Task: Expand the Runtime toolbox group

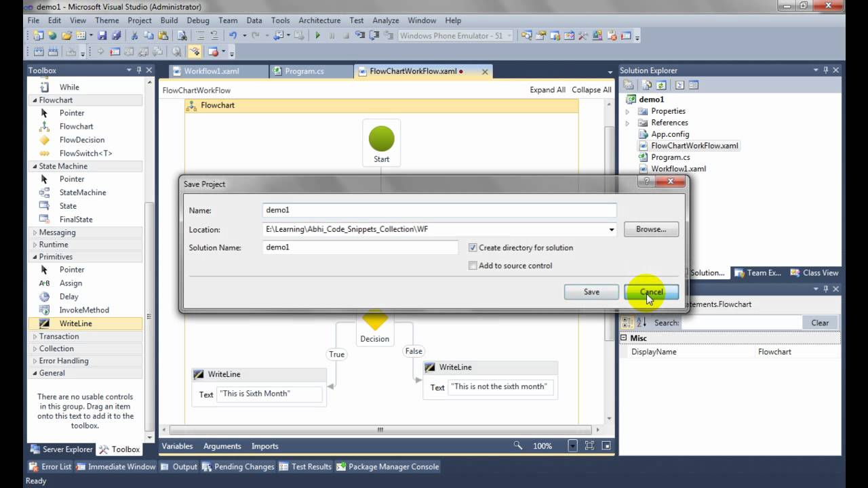Action: 35,245
